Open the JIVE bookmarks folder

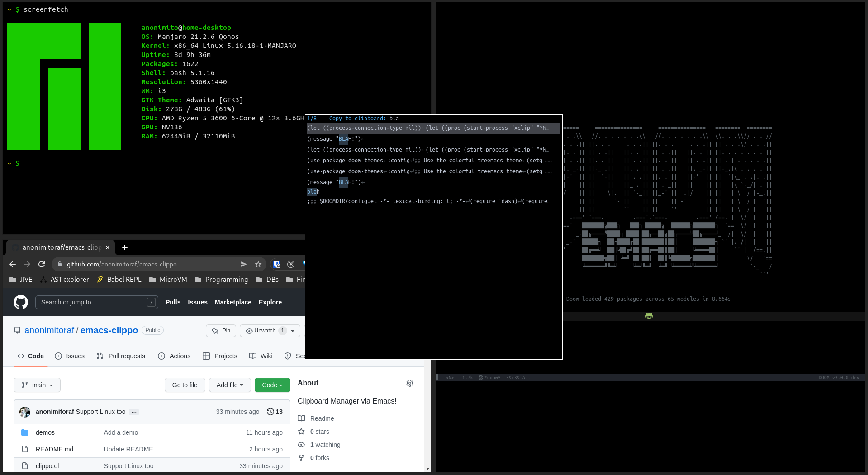point(21,280)
